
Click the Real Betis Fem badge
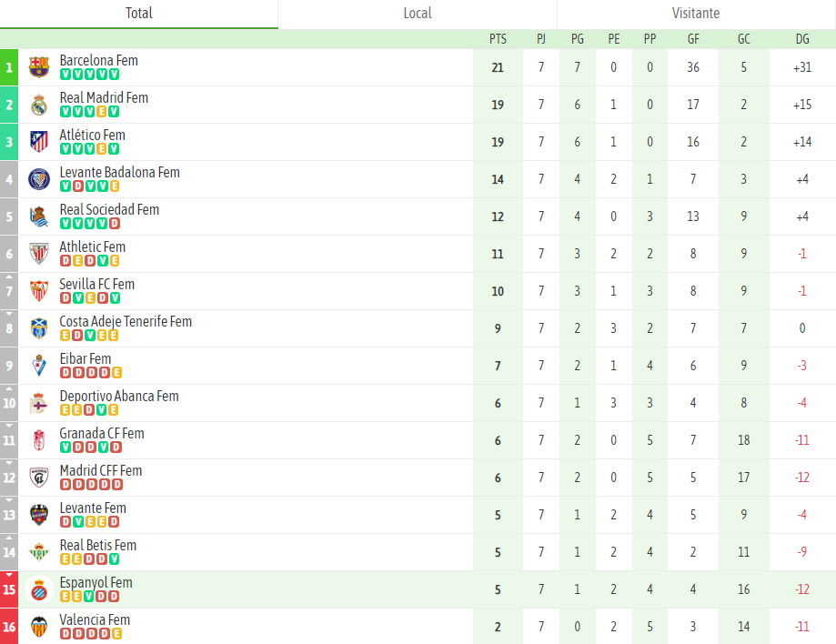(x=39, y=552)
